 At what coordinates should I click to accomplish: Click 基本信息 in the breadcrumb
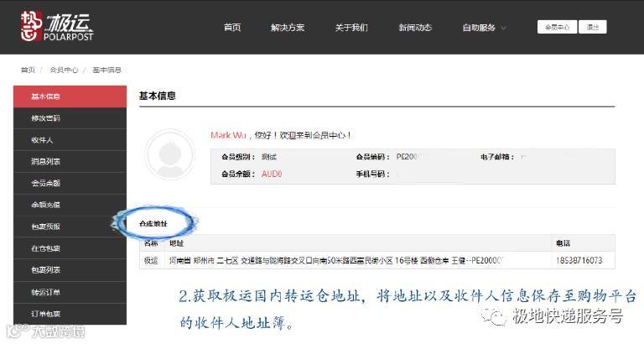[x=106, y=70]
